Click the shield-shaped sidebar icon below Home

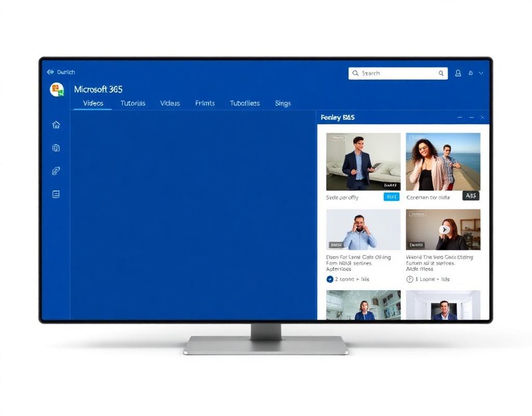[56, 148]
